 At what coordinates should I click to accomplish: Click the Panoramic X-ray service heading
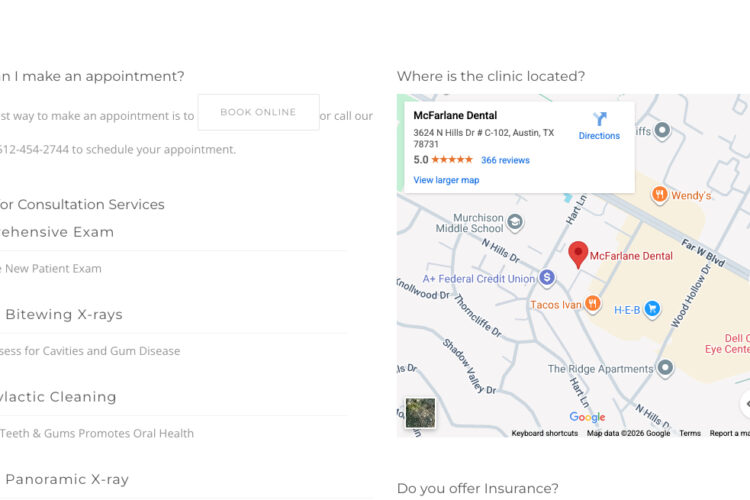point(67,479)
